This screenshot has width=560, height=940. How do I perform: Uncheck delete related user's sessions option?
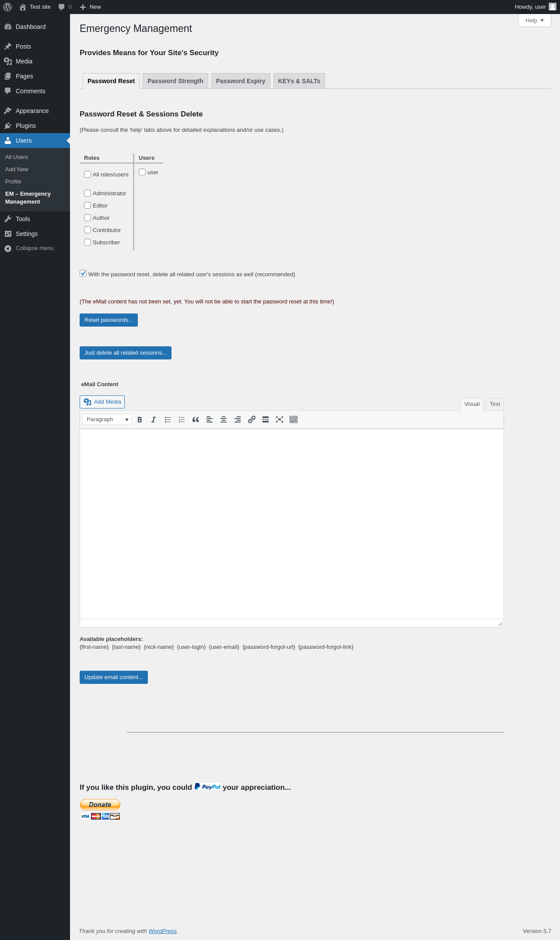click(x=83, y=273)
